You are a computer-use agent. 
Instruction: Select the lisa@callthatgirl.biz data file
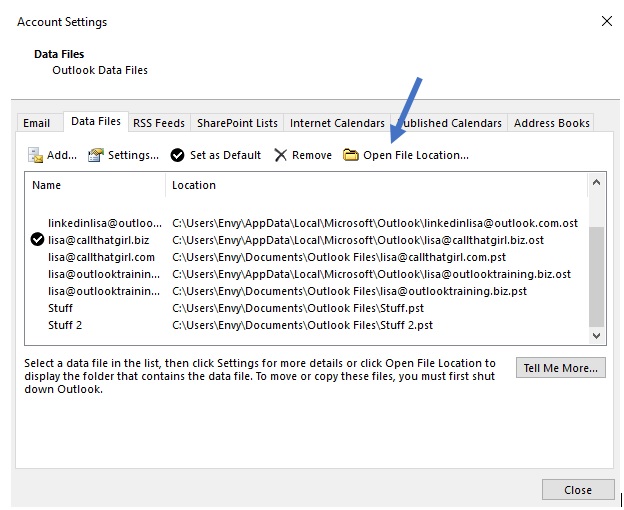tap(98, 240)
